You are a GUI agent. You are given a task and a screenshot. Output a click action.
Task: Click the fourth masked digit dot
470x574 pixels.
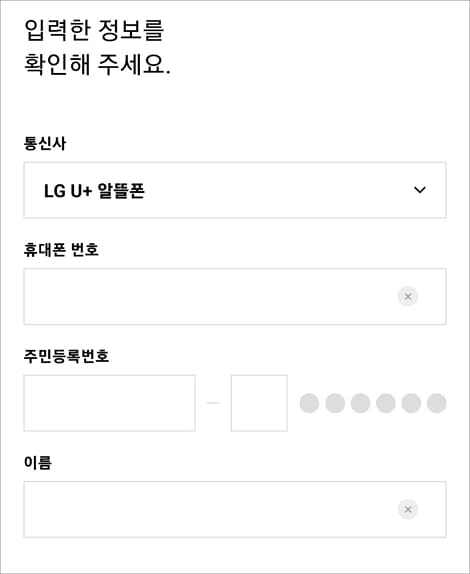pos(386,403)
